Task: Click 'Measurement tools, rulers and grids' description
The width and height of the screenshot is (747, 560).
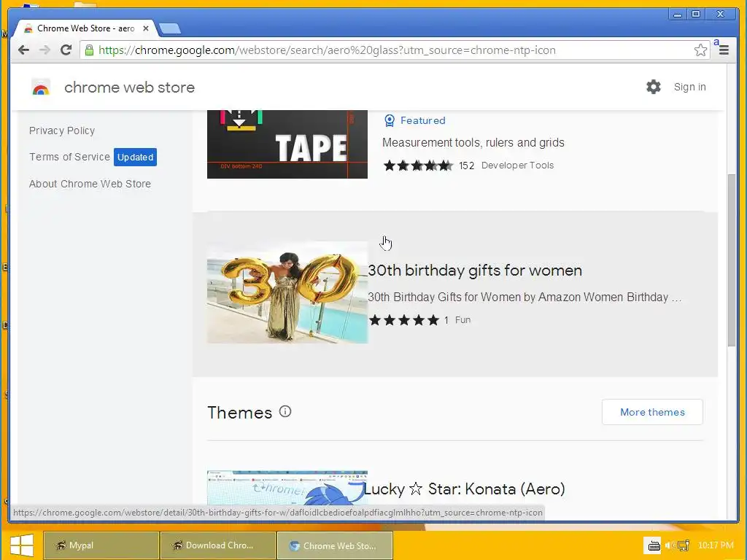Action: (473, 142)
